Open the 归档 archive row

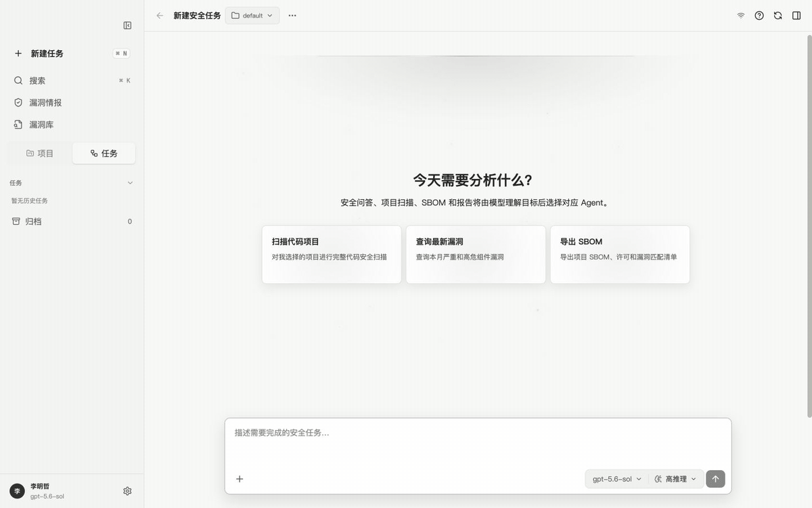(x=72, y=221)
